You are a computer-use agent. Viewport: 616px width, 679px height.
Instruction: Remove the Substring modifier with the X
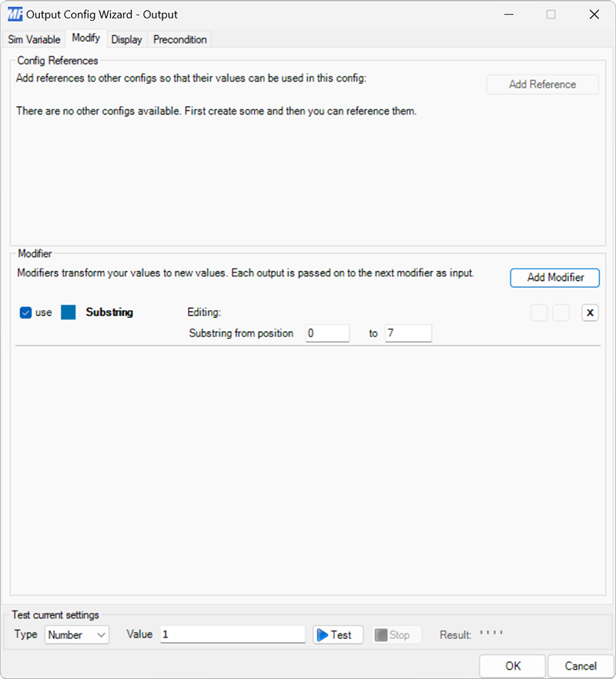[x=590, y=313]
